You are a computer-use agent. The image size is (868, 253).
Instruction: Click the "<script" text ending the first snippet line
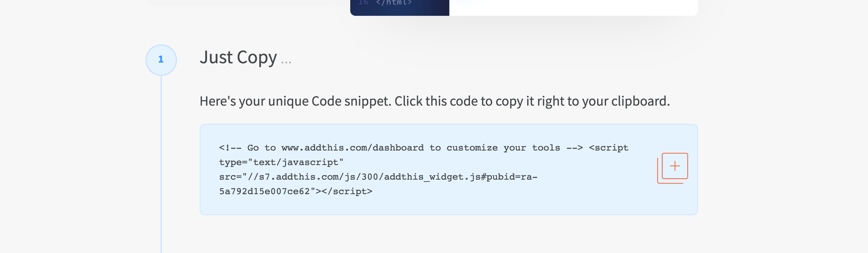click(x=608, y=148)
